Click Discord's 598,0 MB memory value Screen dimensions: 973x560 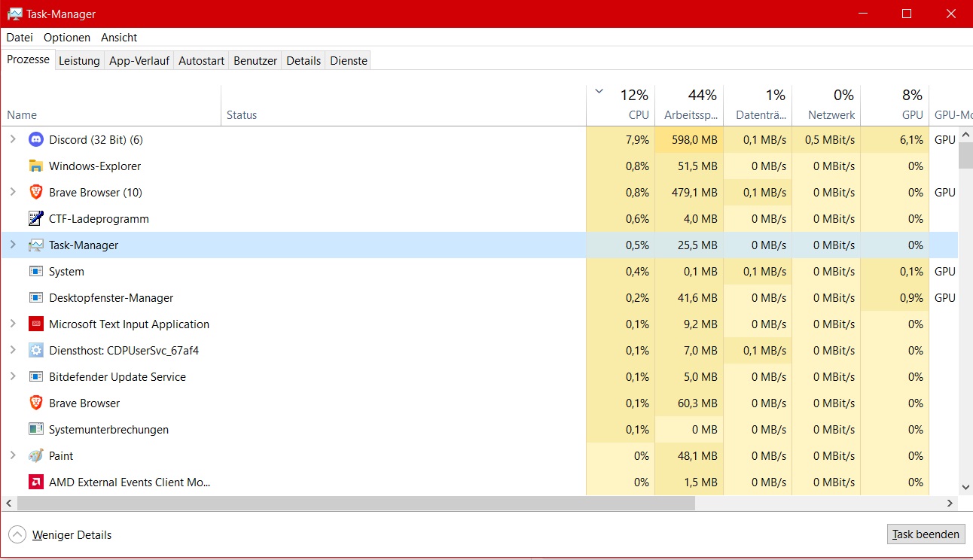pos(693,139)
